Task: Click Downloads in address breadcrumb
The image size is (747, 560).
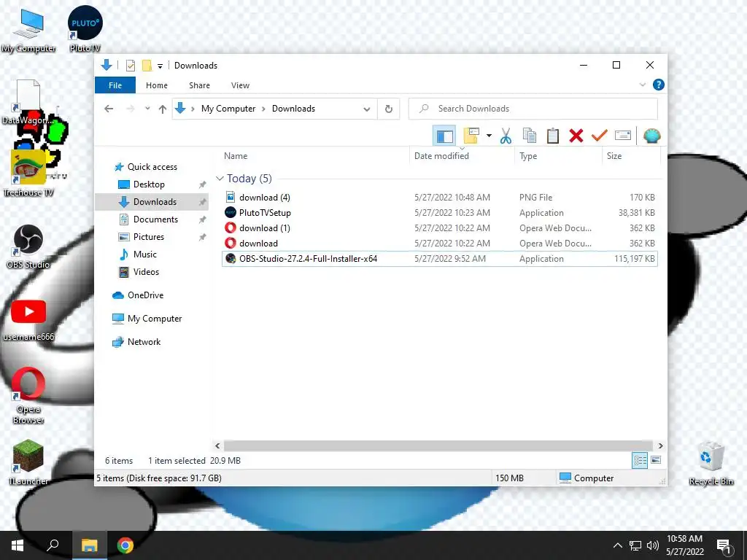Action: pos(293,109)
